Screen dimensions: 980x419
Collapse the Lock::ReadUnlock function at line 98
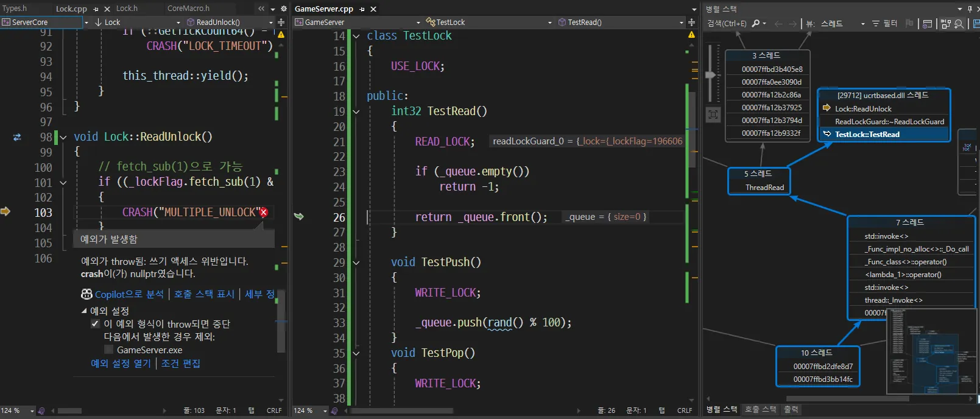click(x=63, y=137)
